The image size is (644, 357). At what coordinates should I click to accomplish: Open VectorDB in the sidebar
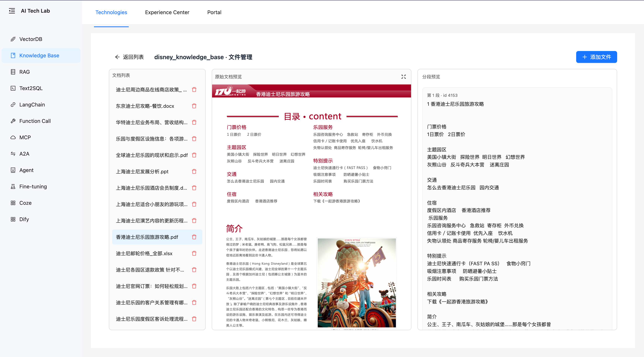(41, 39)
